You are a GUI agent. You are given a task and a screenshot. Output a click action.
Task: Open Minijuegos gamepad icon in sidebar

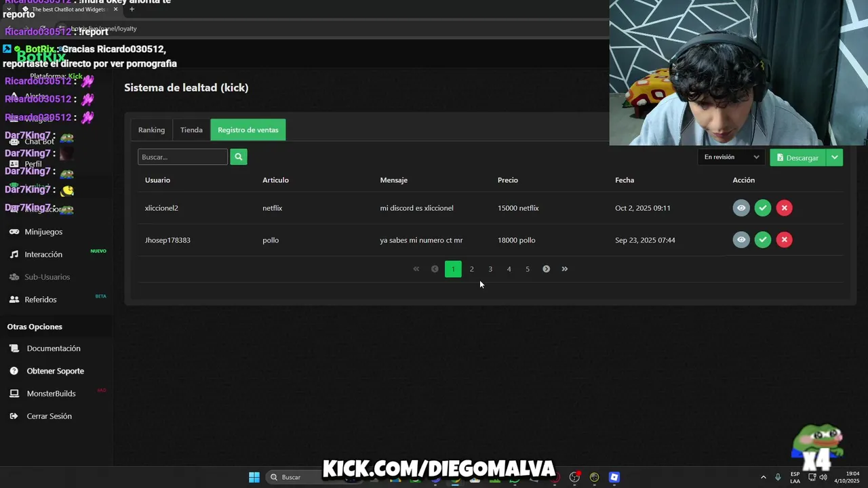(14, 232)
